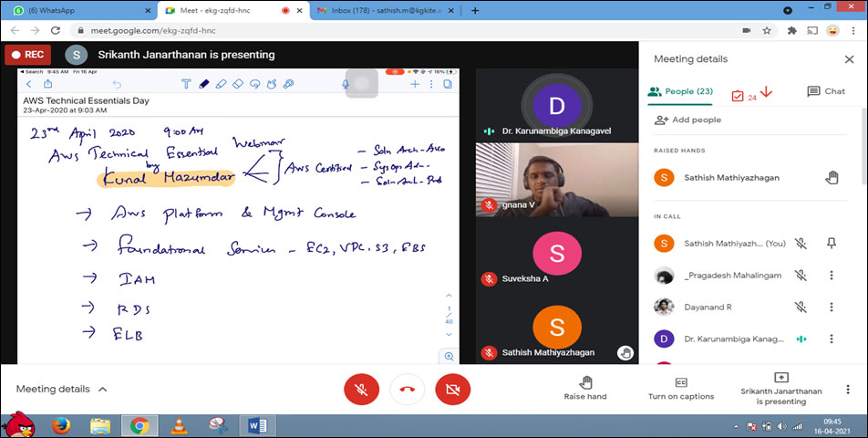This screenshot has width=868, height=438.
Task: Open Microsoft Word from the taskbar
Action: [256, 424]
